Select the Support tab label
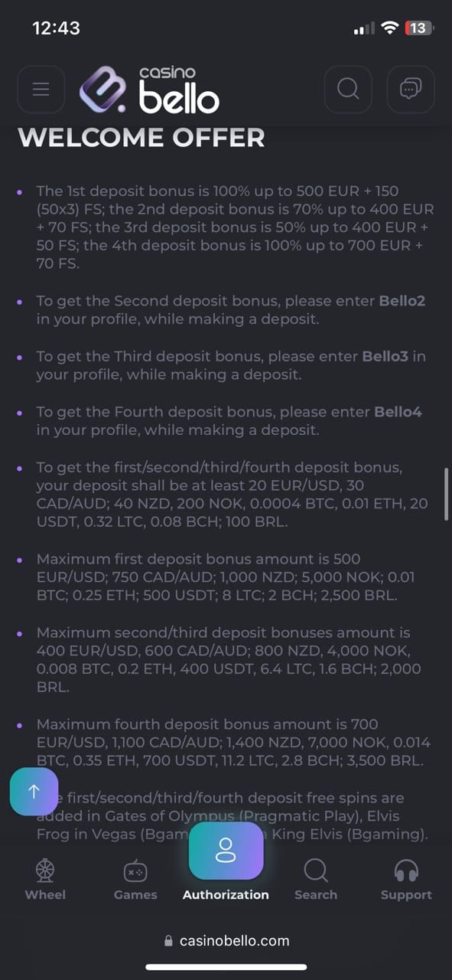Image resolution: width=452 pixels, height=980 pixels. click(406, 895)
